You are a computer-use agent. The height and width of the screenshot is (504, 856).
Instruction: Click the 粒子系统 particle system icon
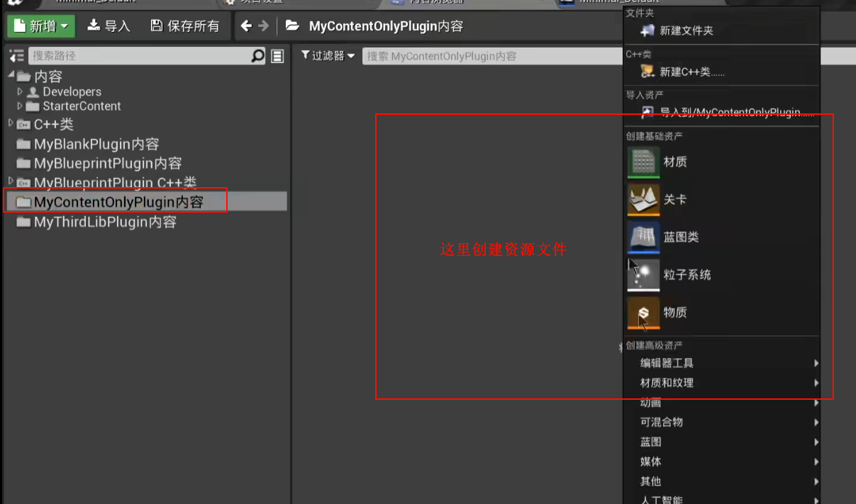pyautogui.click(x=644, y=275)
